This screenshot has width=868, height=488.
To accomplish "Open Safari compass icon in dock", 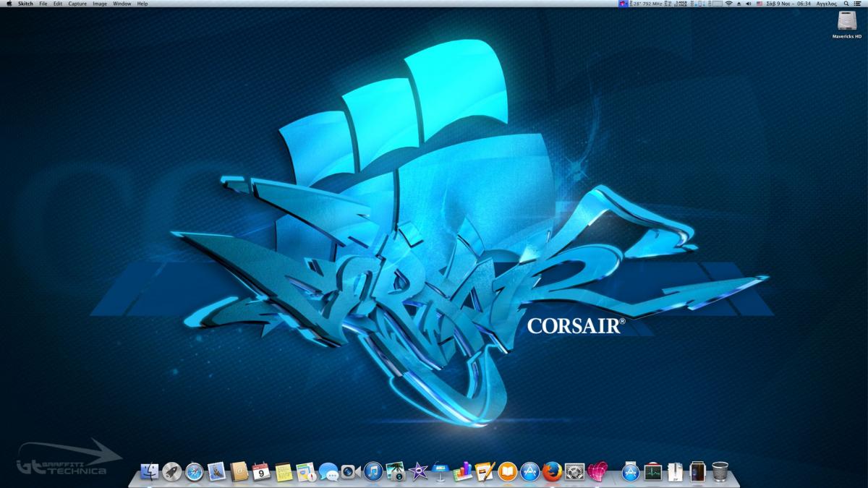I will 194,472.
